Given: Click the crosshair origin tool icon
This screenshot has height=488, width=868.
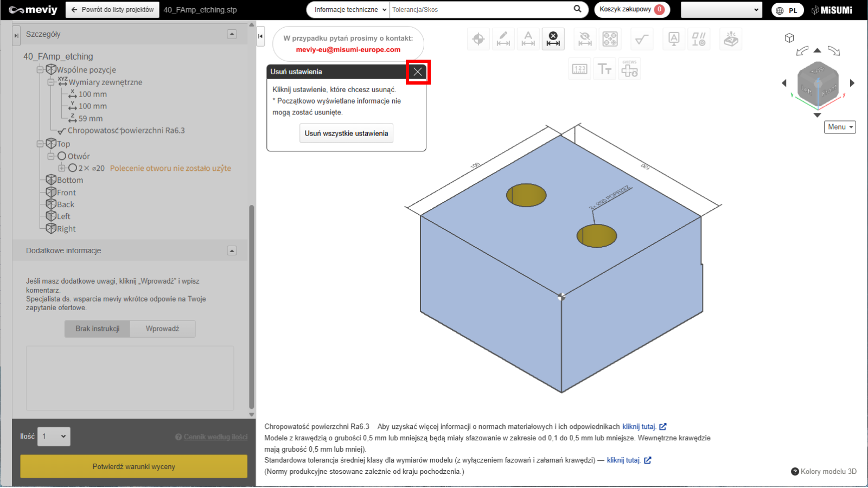Looking at the screenshot, I should point(478,39).
